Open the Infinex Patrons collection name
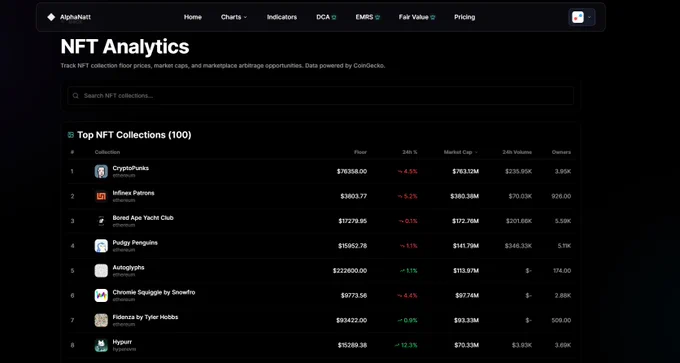 coord(133,193)
